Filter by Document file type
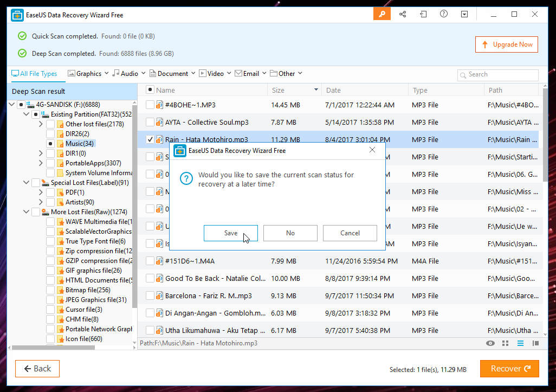Screen dimensions: 556x392 pos(169,73)
